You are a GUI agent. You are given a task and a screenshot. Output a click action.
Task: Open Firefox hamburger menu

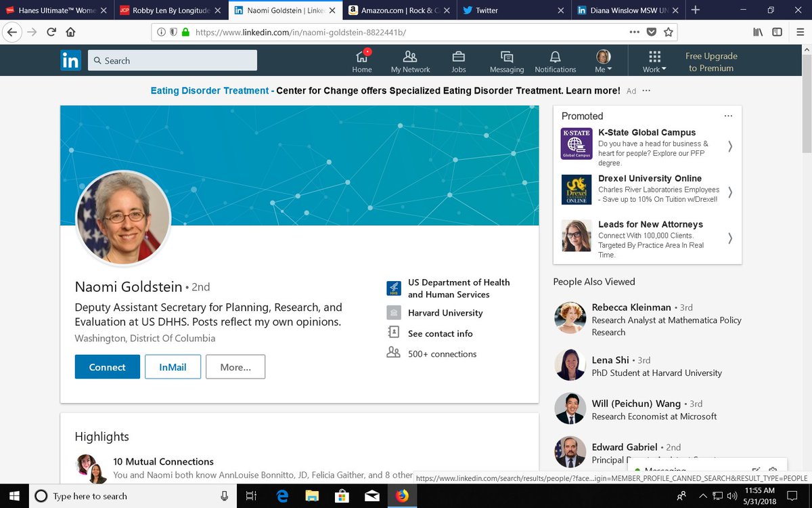799,32
